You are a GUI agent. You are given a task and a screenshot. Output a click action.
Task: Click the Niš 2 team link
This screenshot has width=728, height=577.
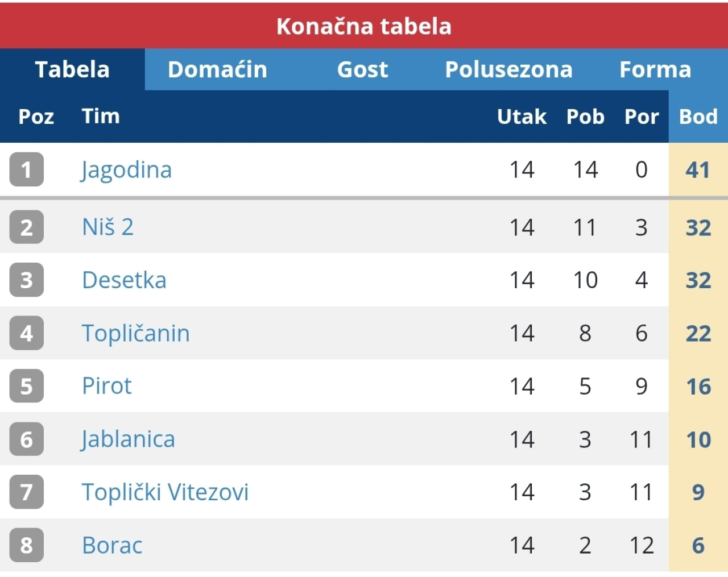[x=107, y=227]
